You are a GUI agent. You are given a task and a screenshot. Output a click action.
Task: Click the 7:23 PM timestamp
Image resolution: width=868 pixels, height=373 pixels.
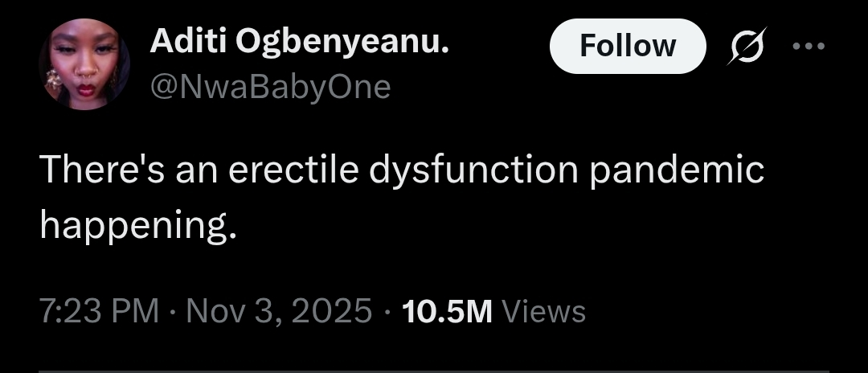[99, 310]
